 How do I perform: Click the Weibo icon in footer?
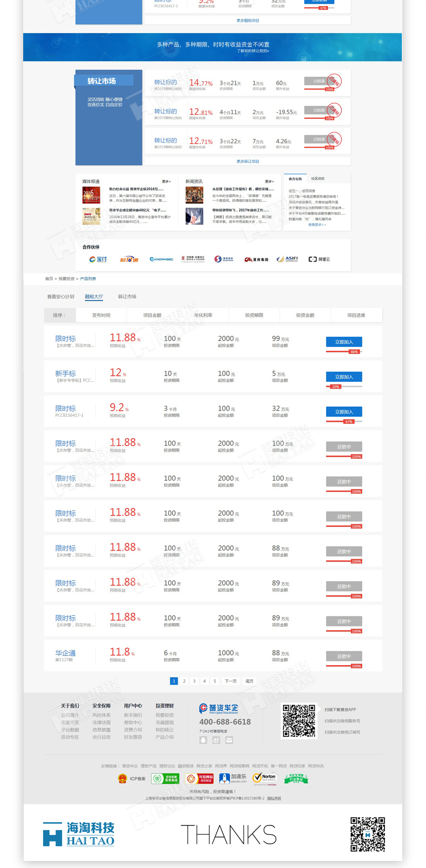pos(216,740)
